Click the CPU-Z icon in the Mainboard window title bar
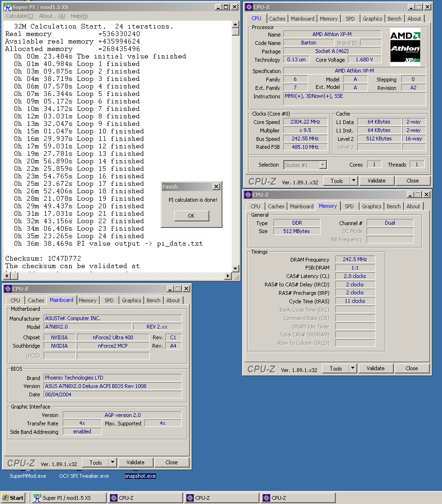Viewport: 442px width, 504px height. 8,289
